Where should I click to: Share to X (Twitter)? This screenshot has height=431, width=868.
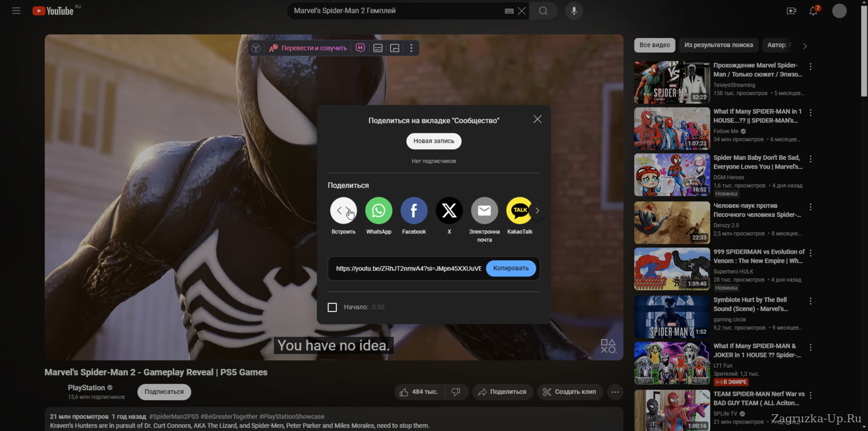point(449,211)
